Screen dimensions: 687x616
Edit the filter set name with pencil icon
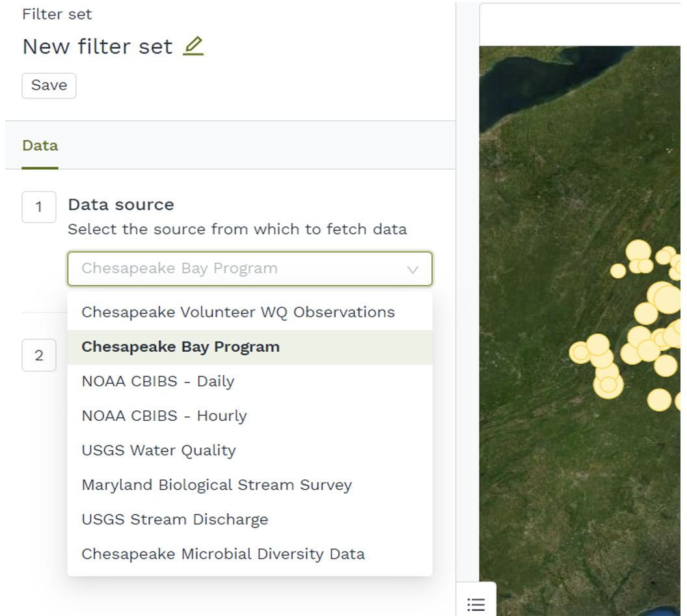click(193, 46)
